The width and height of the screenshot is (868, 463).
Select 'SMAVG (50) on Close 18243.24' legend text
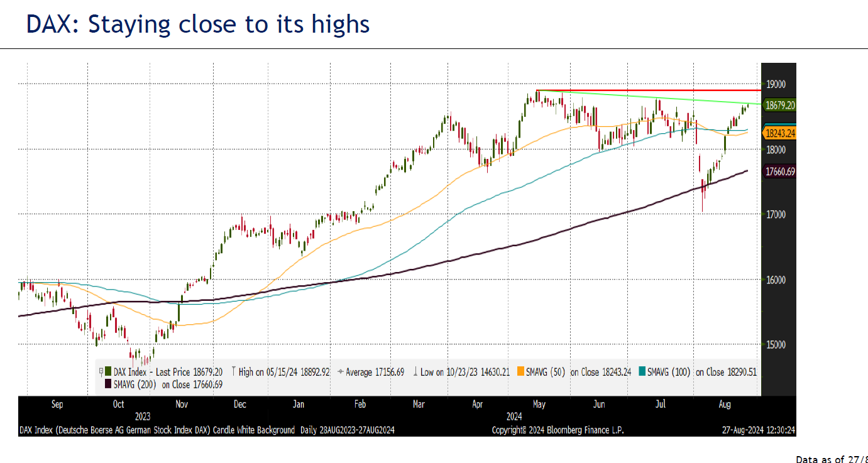click(578, 372)
